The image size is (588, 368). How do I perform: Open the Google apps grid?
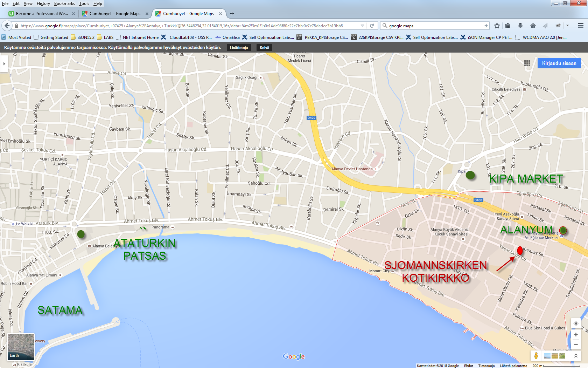pyautogui.click(x=527, y=63)
